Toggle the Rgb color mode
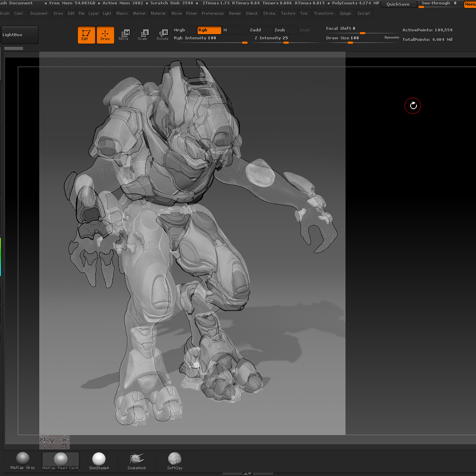 click(x=209, y=30)
